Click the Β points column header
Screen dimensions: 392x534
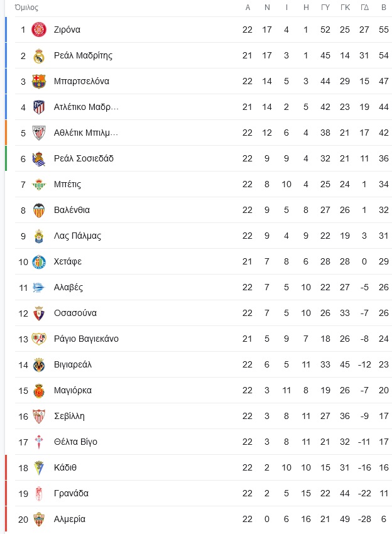pyautogui.click(x=384, y=8)
